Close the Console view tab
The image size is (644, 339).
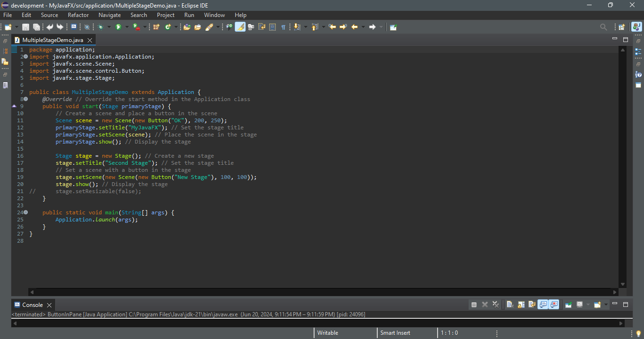[x=49, y=305]
